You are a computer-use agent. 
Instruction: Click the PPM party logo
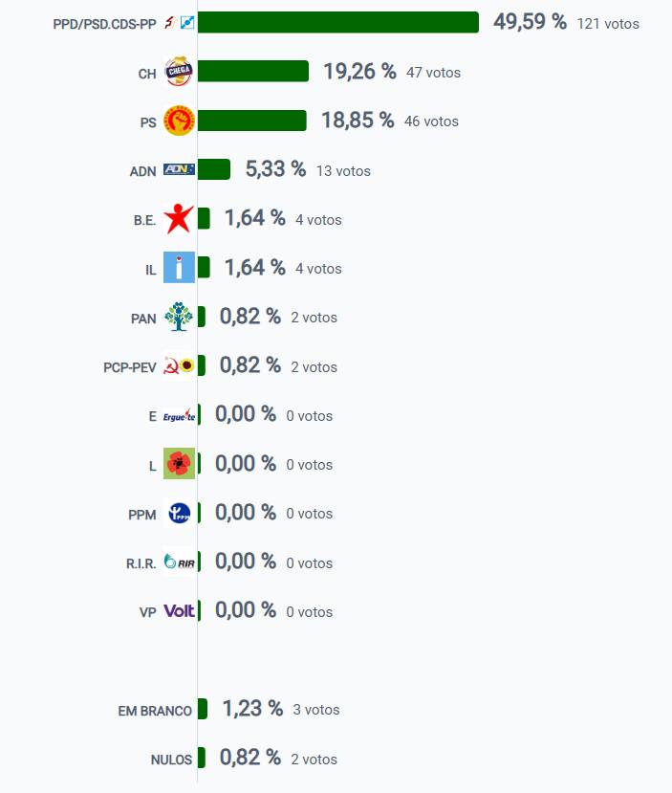pos(179,514)
